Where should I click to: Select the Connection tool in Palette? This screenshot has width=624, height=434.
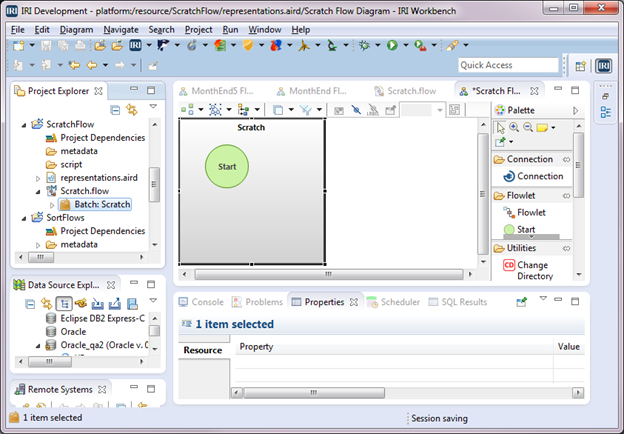pyautogui.click(x=533, y=176)
